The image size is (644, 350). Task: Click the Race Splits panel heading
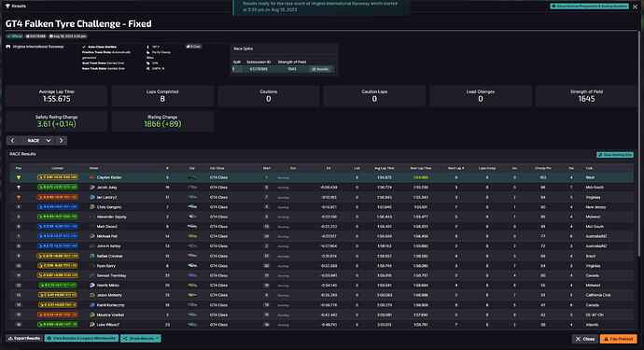pyautogui.click(x=244, y=49)
